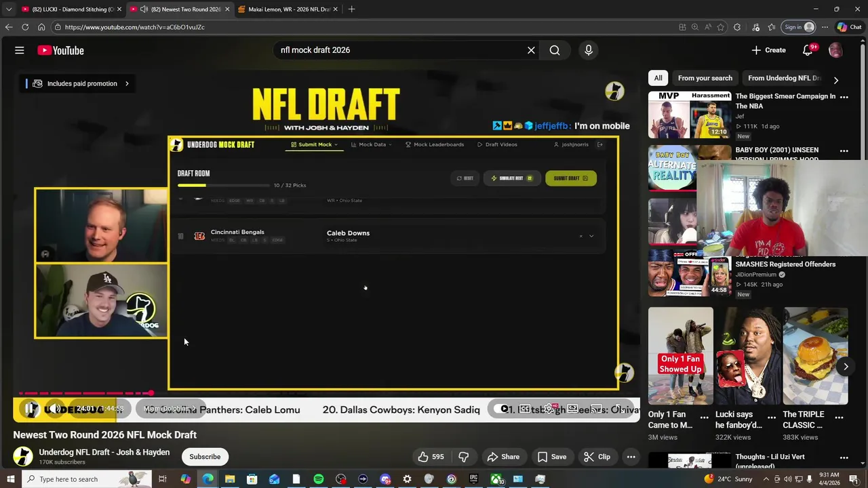The image size is (868, 488).
Task: Open options for Lucki says he fanboy'd short
Action: pyautogui.click(x=771, y=417)
